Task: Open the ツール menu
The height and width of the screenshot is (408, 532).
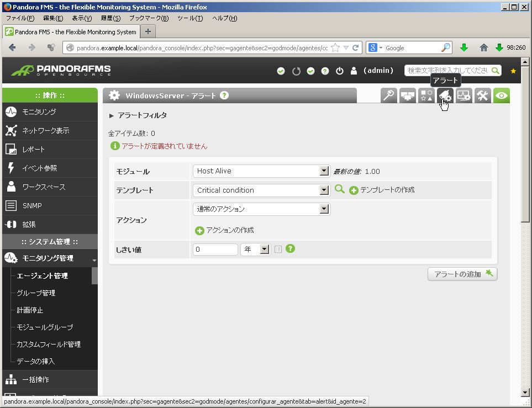Action: point(190,18)
